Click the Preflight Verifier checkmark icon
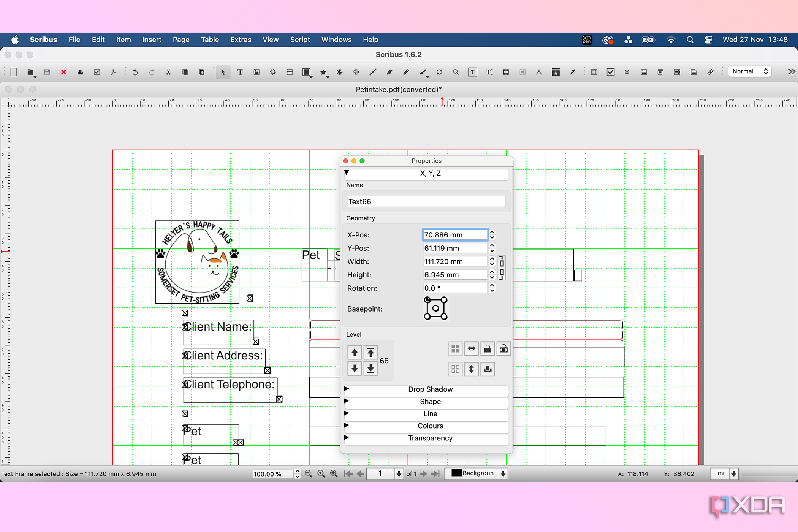Image resolution: width=798 pixels, height=532 pixels. [x=97, y=72]
